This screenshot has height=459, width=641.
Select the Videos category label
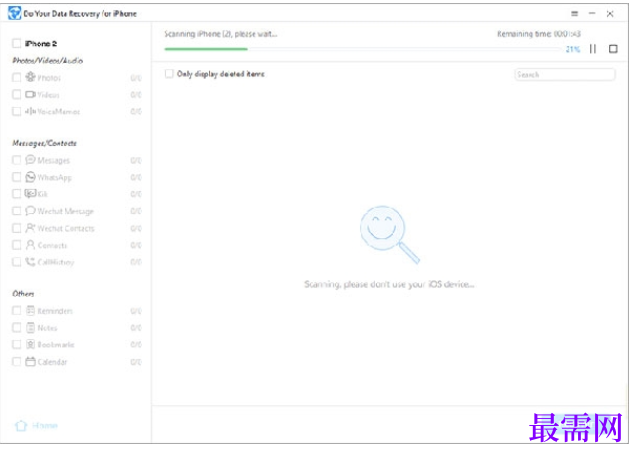(x=48, y=95)
